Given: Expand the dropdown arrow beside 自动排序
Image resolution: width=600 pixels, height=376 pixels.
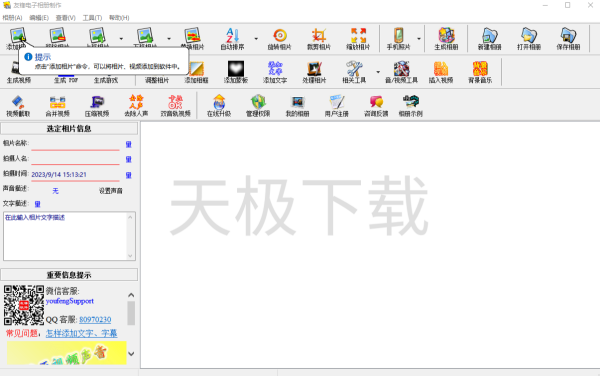Looking at the screenshot, I should (256, 39).
